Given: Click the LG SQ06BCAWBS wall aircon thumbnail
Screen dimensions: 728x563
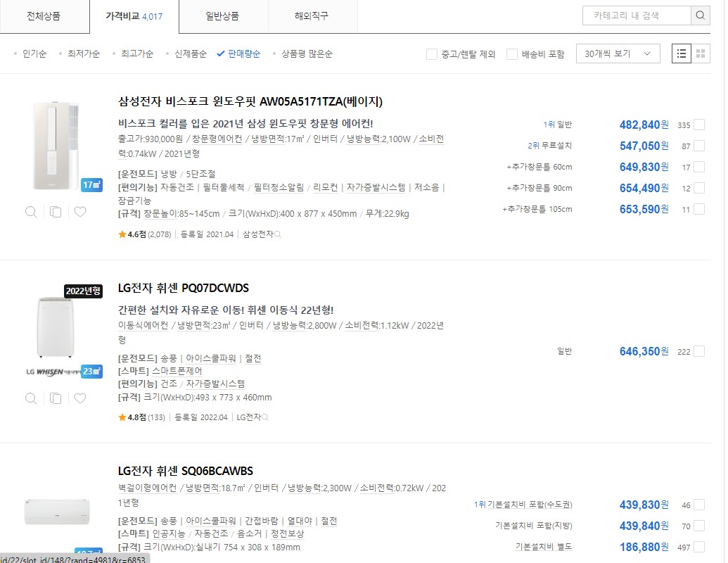Looking at the screenshot, I should (x=57, y=512).
